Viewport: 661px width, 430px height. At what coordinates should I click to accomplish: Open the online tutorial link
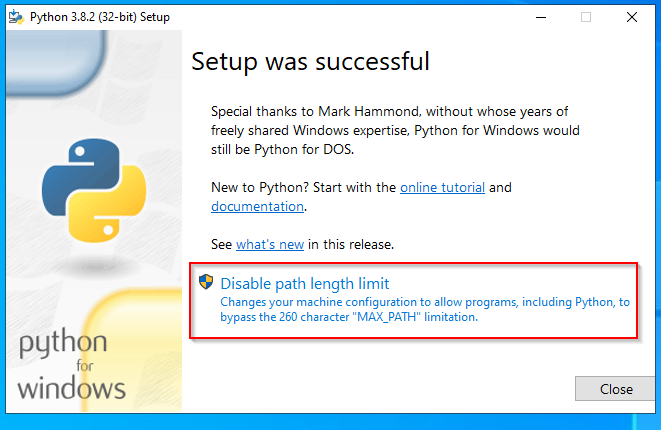(442, 187)
